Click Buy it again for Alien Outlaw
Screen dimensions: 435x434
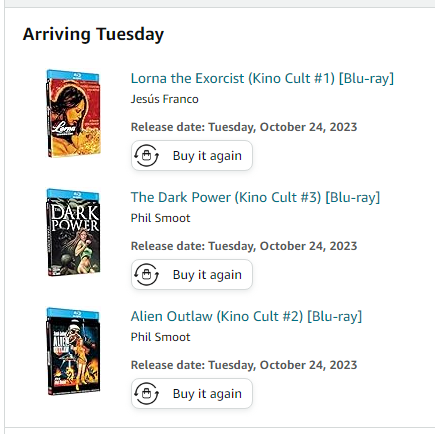pyautogui.click(x=192, y=393)
